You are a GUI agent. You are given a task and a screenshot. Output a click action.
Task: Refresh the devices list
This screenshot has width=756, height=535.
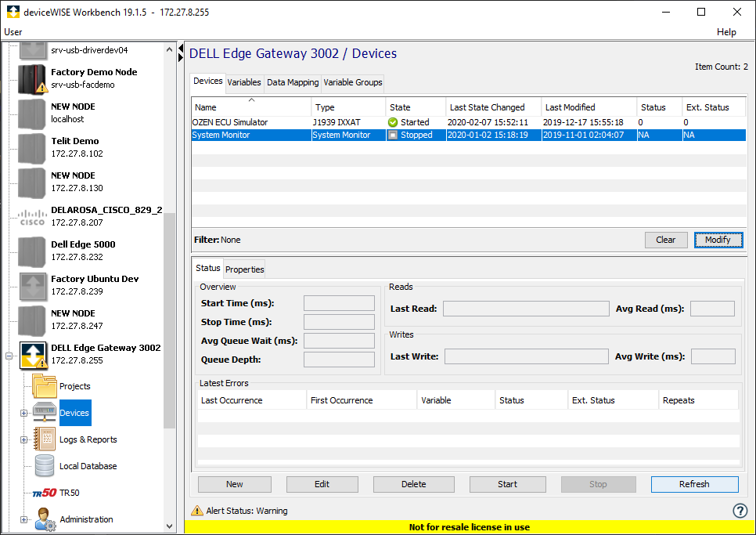pos(694,484)
